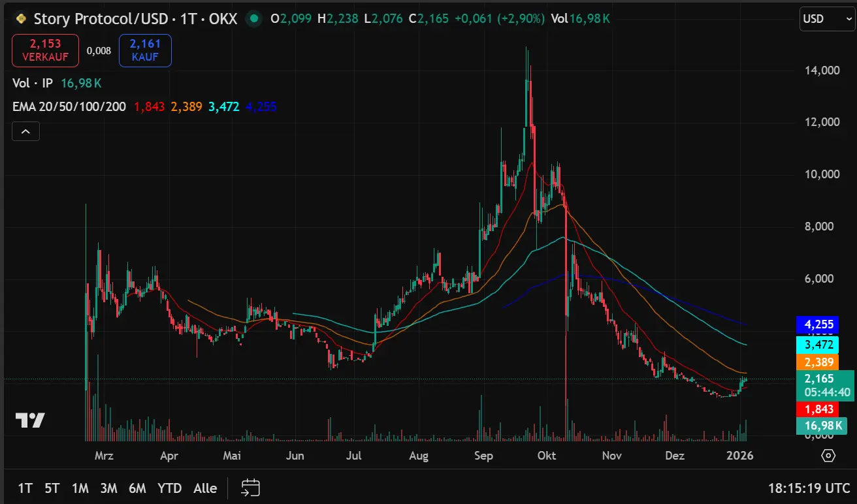Screen dimensions: 857x504
Task: Open the USD currency dropdown
Action: 826,18
